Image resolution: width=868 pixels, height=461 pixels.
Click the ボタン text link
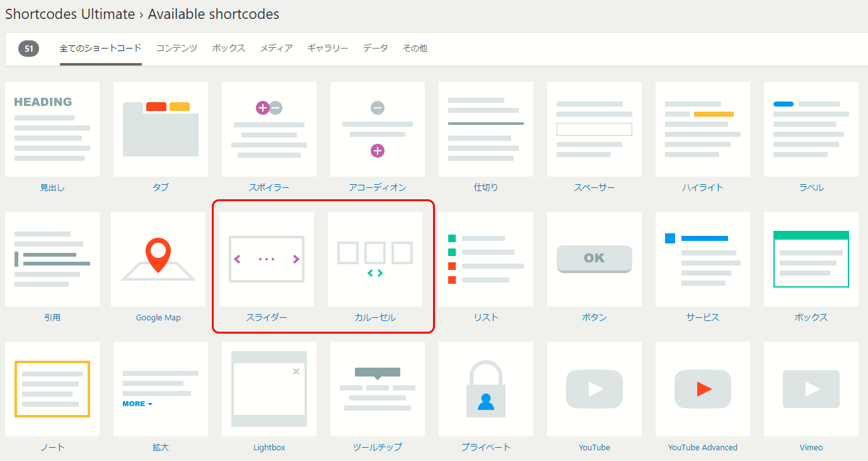594,317
